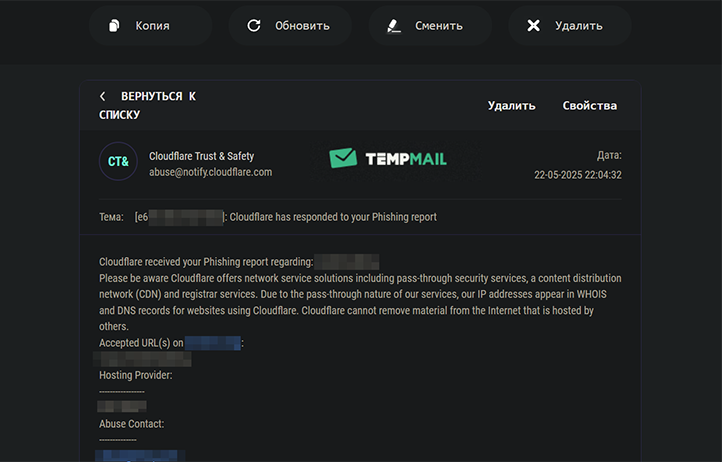Click the refresh icon beside Обновить
722x462 pixels.
click(x=254, y=26)
